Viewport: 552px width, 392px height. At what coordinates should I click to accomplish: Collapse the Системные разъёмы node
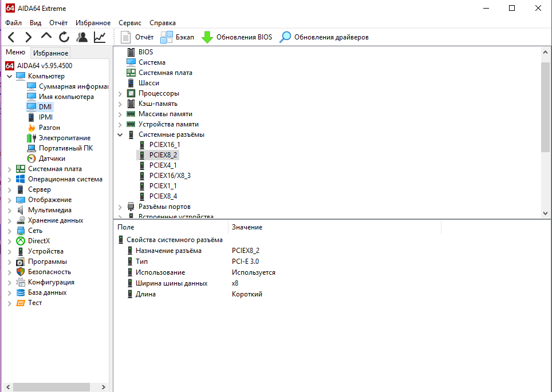pyautogui.click(x=120, y=134)
